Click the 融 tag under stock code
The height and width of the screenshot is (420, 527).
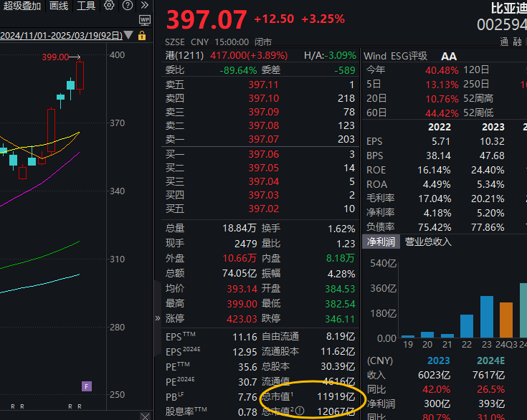[517, 42]
